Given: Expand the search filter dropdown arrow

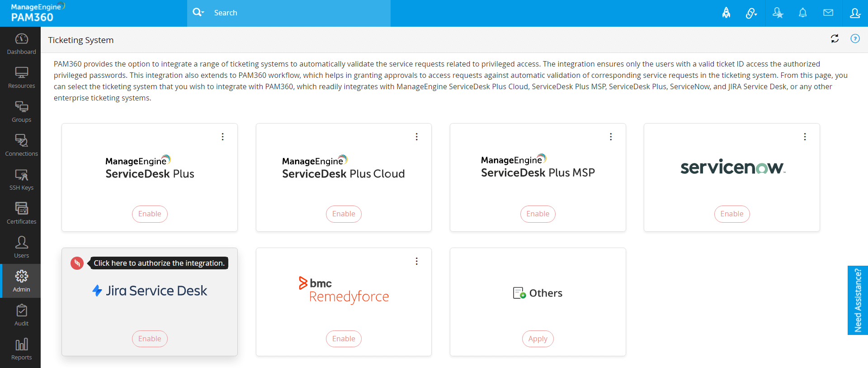Looking at the screenshot, I should click(203, 13).
